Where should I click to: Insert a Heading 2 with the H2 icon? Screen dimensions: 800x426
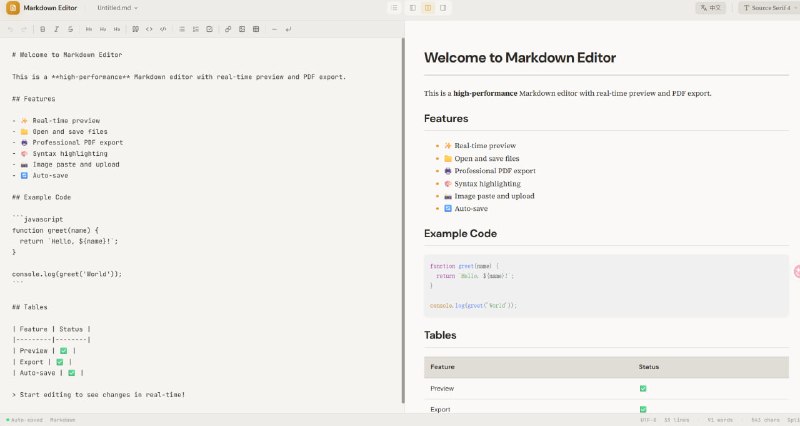pyautogui.click(x=103, y=29)
